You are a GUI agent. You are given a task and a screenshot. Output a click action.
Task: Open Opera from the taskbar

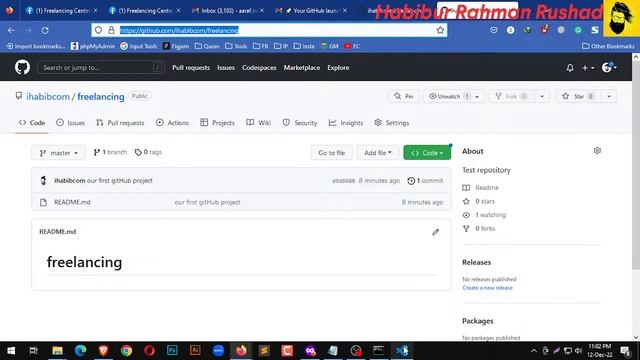[x=149, y=351]
